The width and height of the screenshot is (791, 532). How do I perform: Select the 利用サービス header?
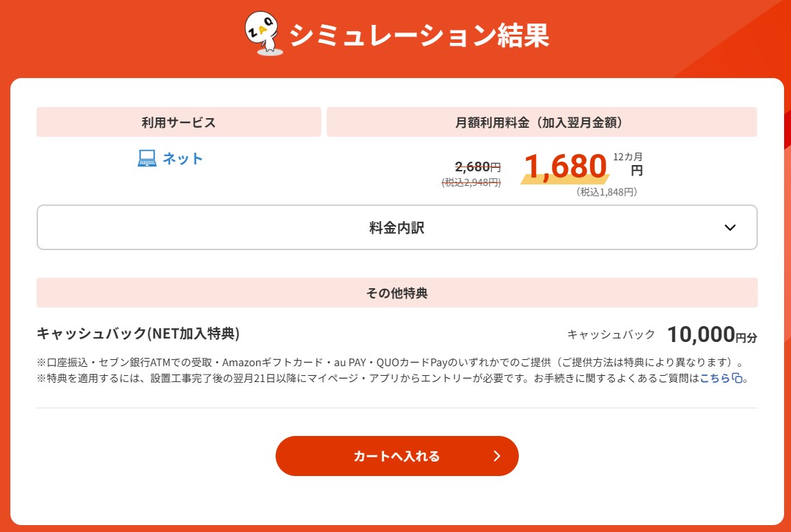(x=179, y=122)
